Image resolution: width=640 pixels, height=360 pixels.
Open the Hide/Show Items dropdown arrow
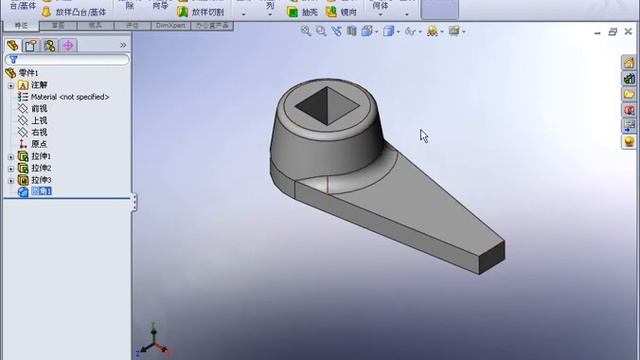pos(420,32)
